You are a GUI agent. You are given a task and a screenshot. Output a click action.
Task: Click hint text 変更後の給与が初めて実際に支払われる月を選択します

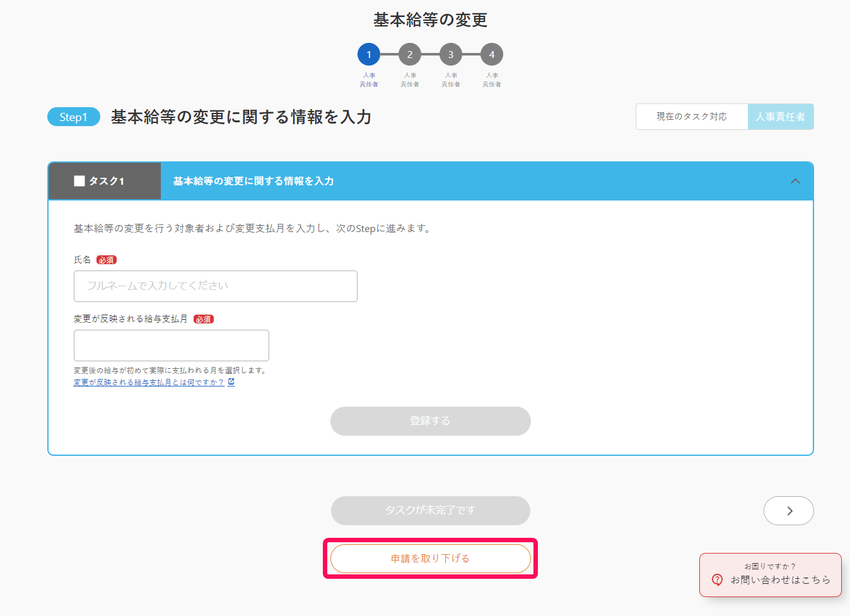(x=170, y=371)
